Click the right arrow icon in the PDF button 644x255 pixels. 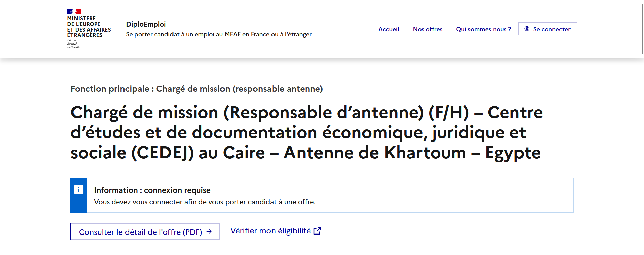[209, 232]
